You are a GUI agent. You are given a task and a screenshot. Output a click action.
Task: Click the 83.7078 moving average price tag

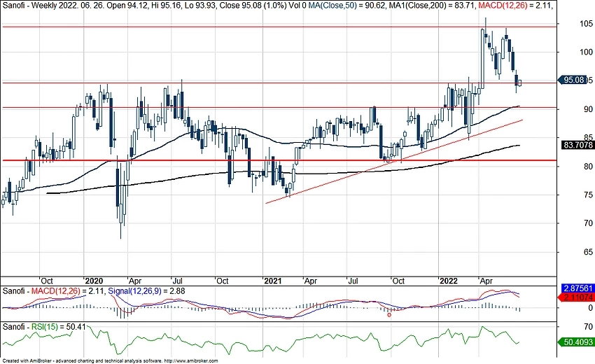tap(578, 145)
